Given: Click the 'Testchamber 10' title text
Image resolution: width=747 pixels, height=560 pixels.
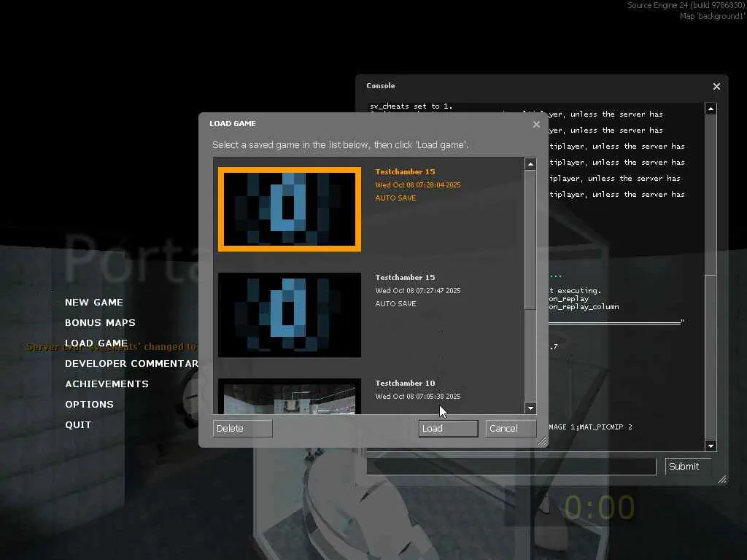Looking at the screenshot, I should coord(405,383).
